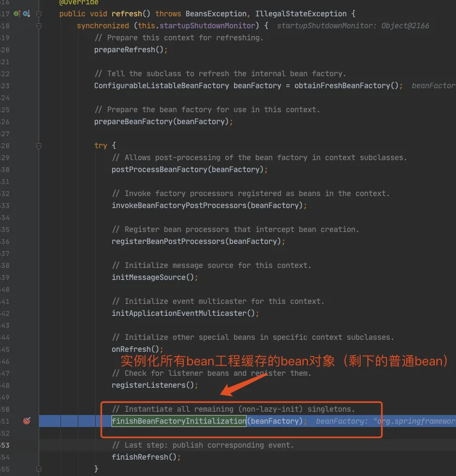Click the blue overridden-in-subclasses gutter icon beside refresh()
The width and height of the screenshot is (456, 476).
[x=27, y=14]
